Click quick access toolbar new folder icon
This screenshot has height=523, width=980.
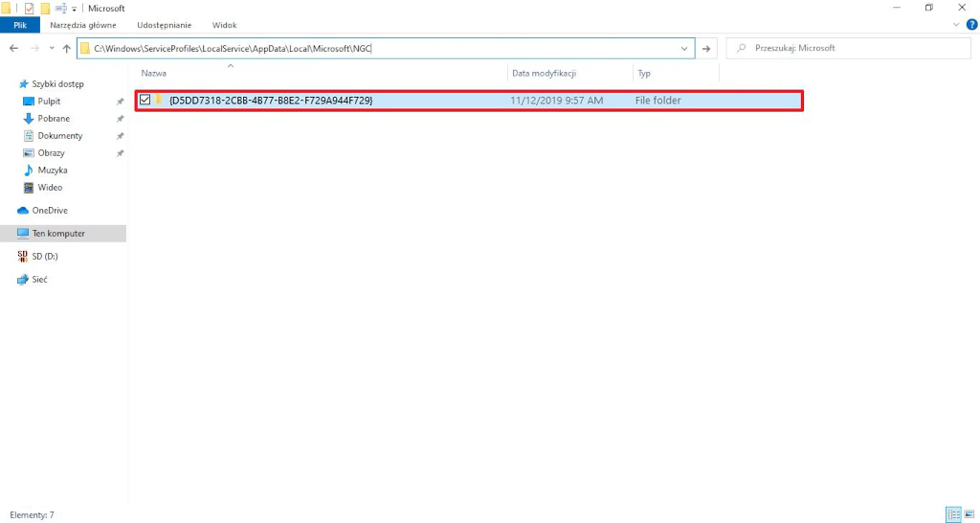[45, 8]
